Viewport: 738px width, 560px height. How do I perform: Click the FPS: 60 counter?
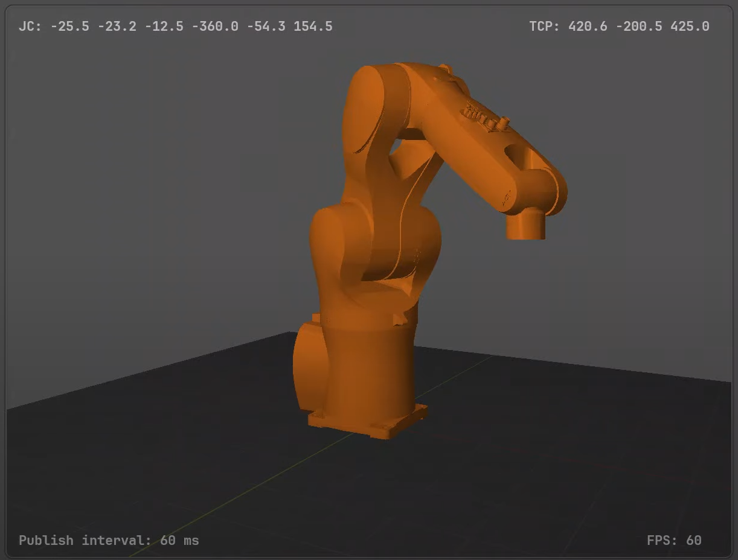click(x=674, y=540)
